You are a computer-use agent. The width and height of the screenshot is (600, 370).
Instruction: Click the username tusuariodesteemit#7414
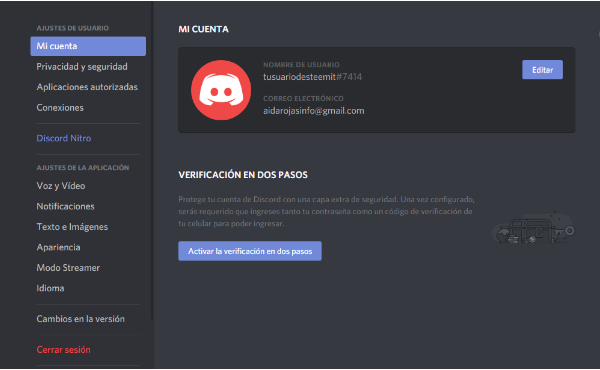point(312,77)
